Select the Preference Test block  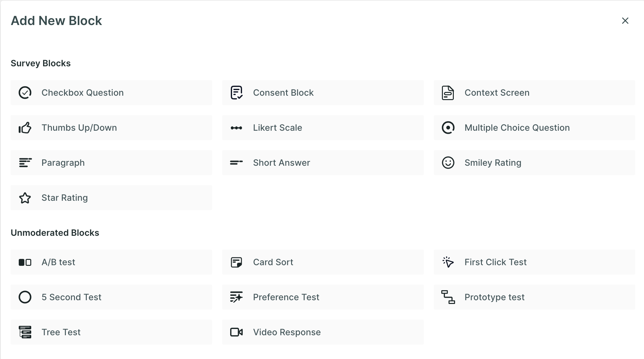click(x=322, y=297)
